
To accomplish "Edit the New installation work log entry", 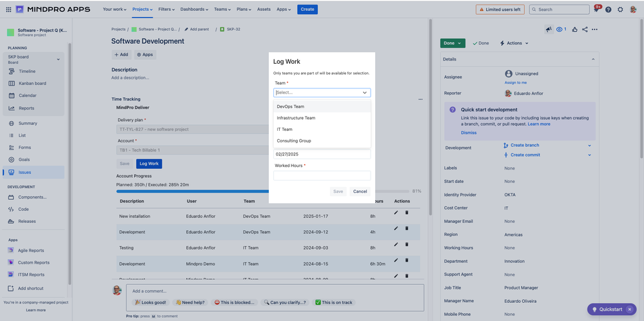I will (396, 212).
